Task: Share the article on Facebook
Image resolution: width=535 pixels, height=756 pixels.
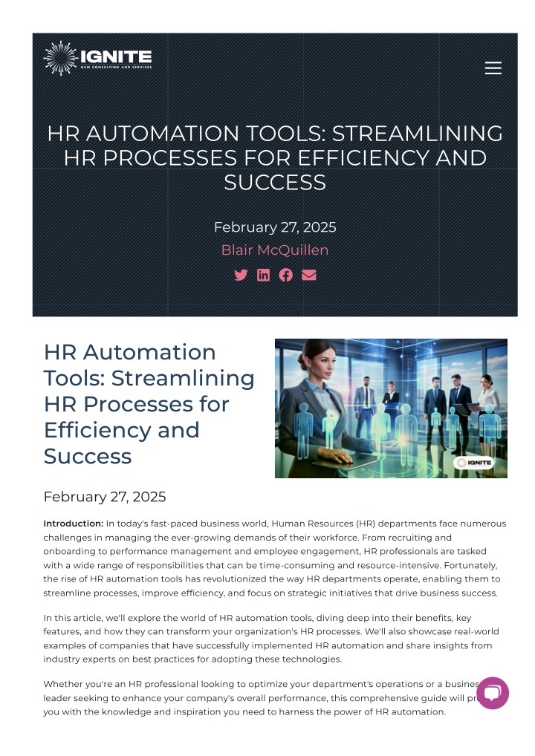Action: click(x=285, y=275)
